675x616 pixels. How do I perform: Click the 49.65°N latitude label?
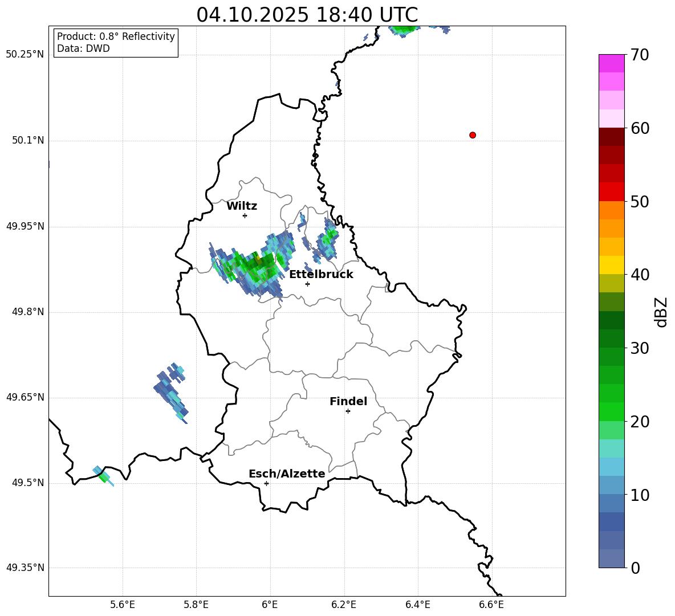click(25, 397)
